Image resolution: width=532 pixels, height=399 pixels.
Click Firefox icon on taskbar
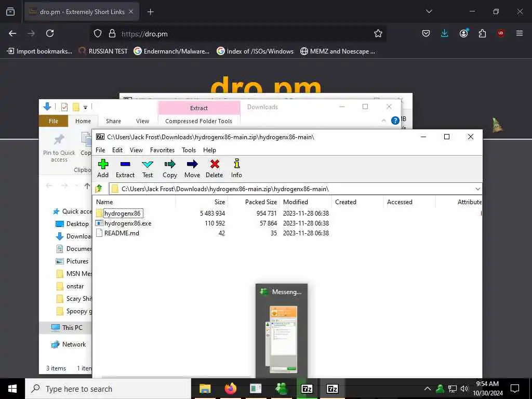pos(230,389)
